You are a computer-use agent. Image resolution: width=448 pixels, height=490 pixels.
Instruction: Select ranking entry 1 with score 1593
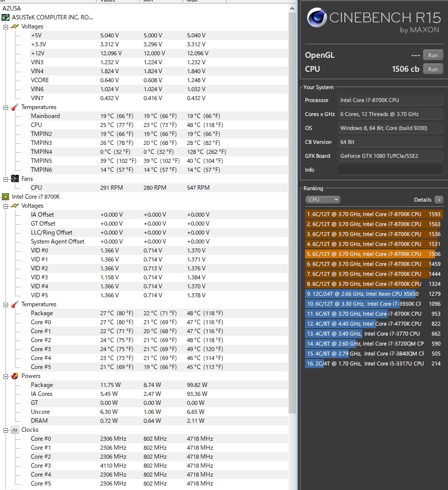pyautogui.click(x=374, y=214)
